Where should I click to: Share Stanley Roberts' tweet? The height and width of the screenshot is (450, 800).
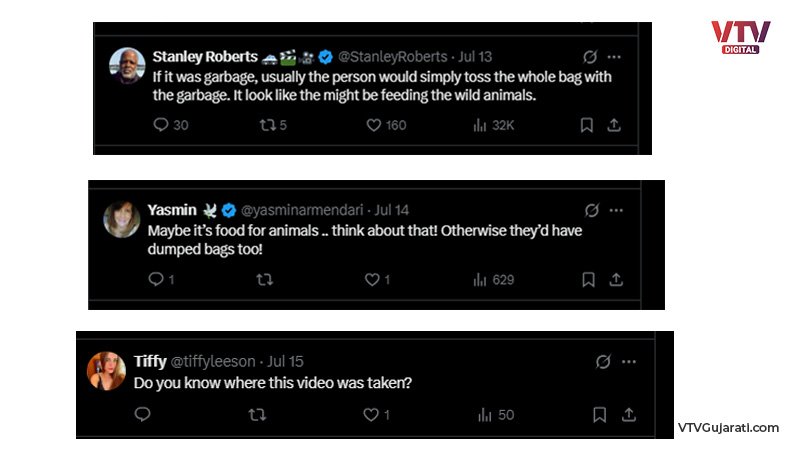coord(614,125)
